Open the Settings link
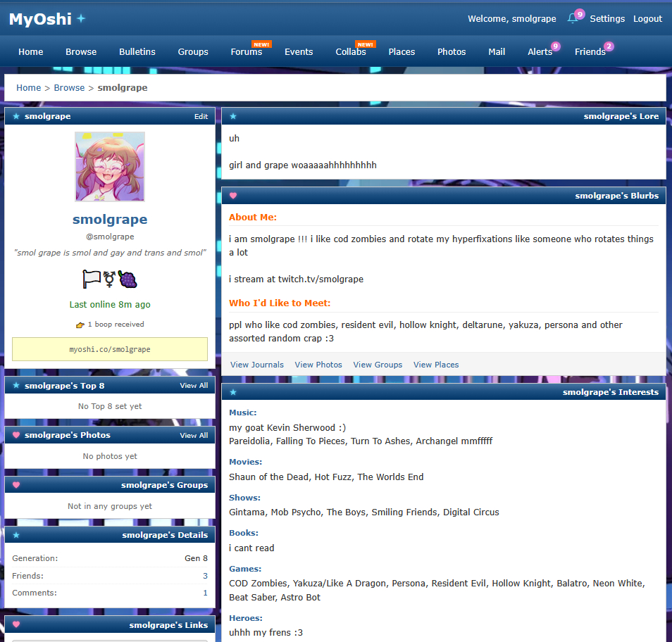 coord(607,19)
